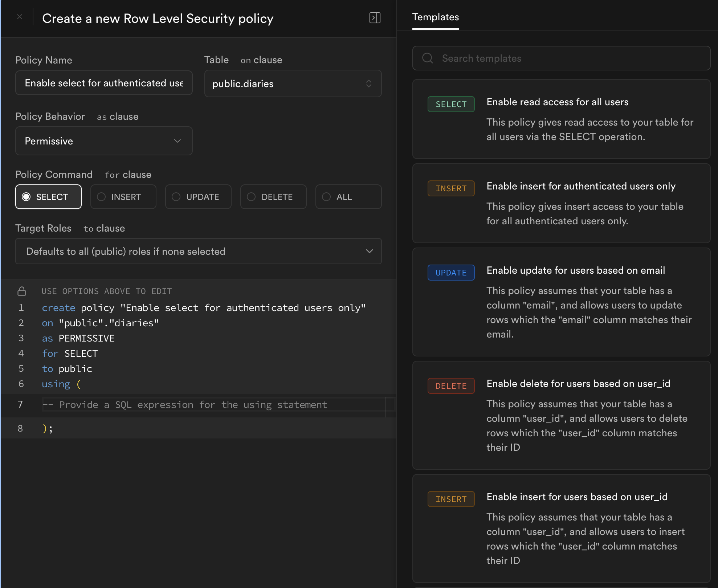Click the red DELETE template badge

point(451,386)
